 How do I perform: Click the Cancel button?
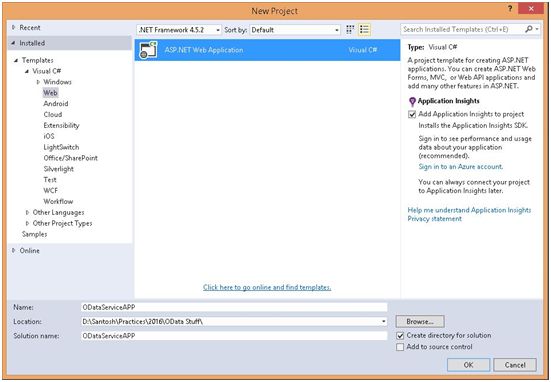click(x=515, y=365)
